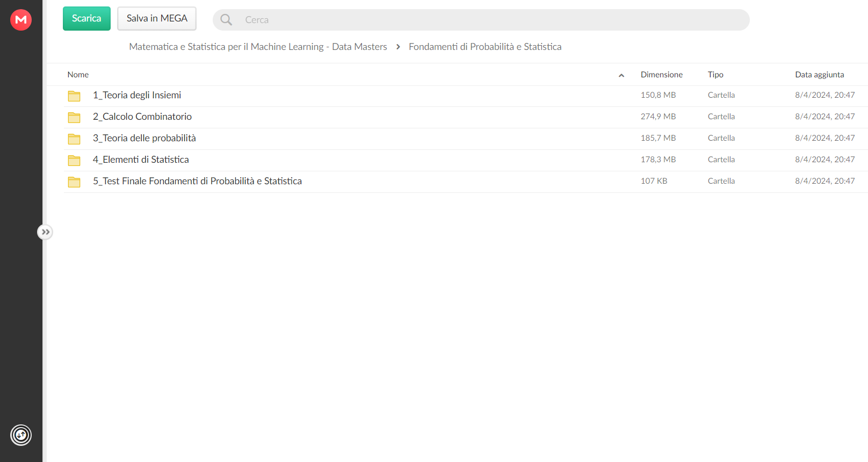Click folder icon of 1_Teoria degli Insiemi

74,96
